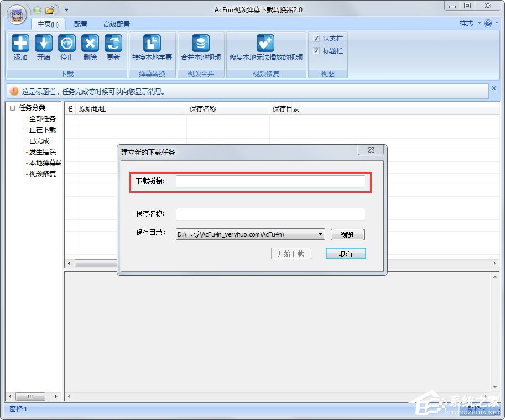The width and height of the screenshot is (505, 420).
Task: Click the 开始下载 button
Action: coord(291,254)
